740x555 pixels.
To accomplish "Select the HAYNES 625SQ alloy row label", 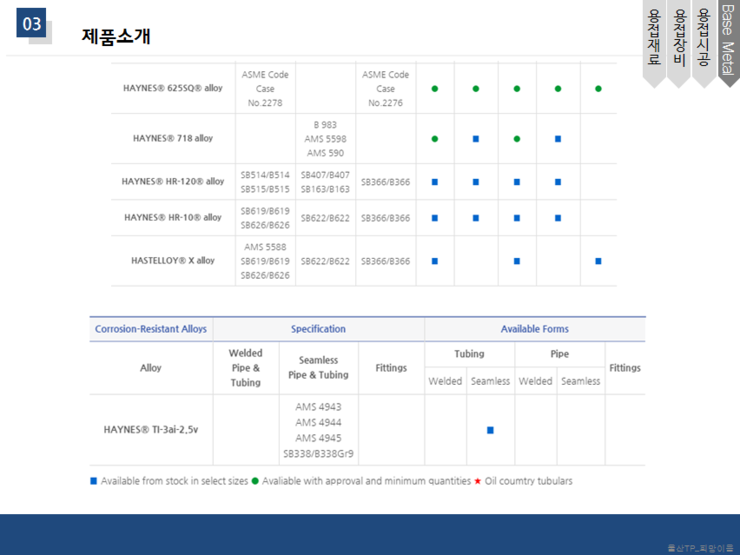I will point(173,88).
